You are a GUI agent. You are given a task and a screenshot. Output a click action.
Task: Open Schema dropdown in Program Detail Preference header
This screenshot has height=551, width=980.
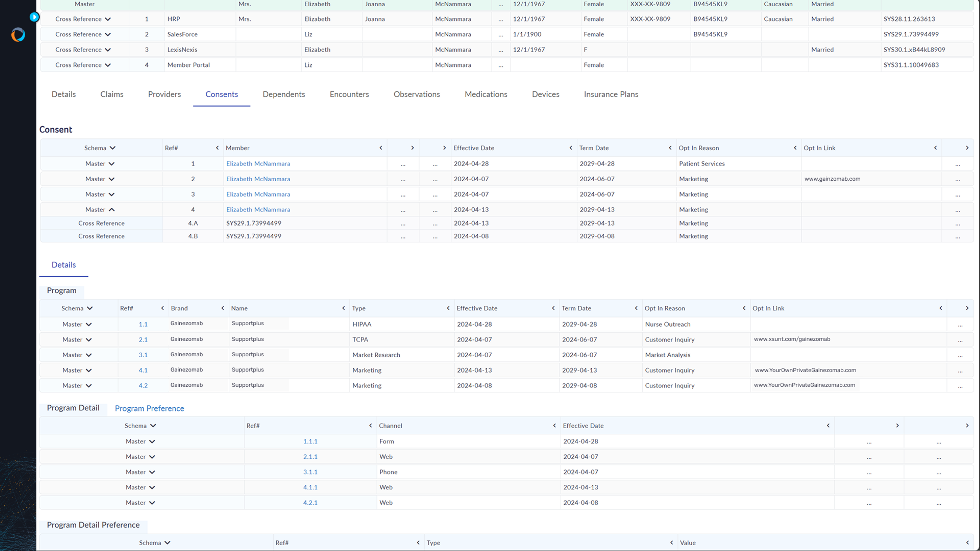tap(167, 543)
